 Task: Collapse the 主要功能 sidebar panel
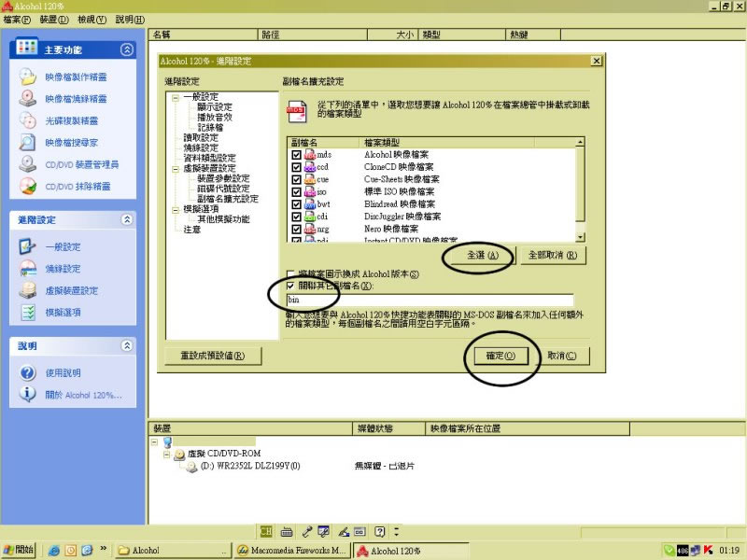(127, 49)
